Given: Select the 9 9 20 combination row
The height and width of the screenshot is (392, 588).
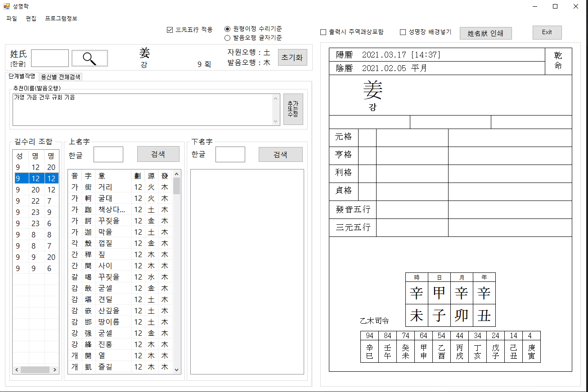Looking at the screenshot, I should pyautogui.click(x=36, y=257).
